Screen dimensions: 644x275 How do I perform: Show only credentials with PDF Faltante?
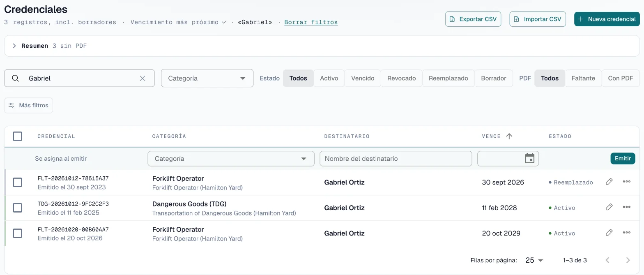pos(583,78)
